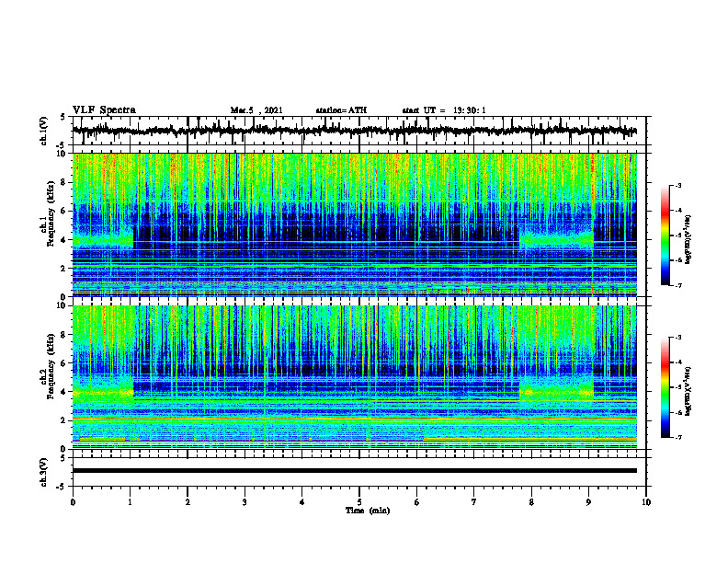Click the ch.2 frequency tick label "8"
This screenshot has height=563, width=728.
pos(63,335)
